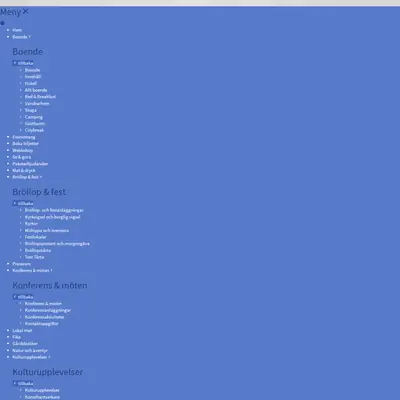Open the Festlokaler link

pos(36,237)
